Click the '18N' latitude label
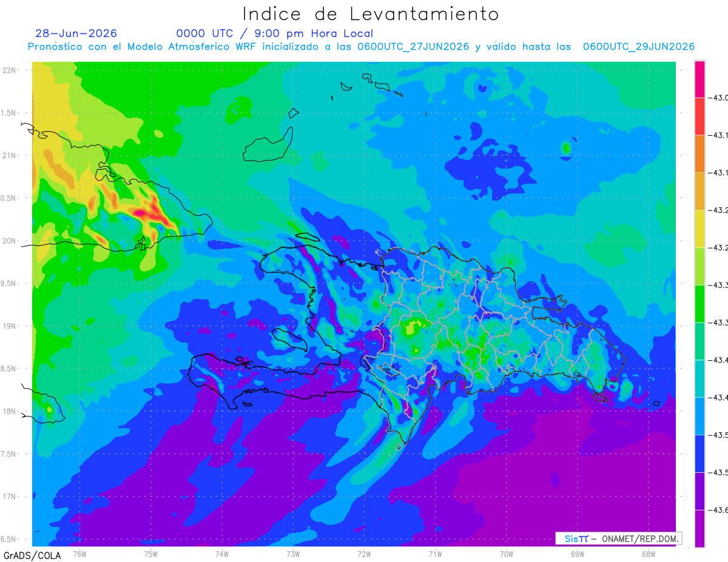 point(10,412)
